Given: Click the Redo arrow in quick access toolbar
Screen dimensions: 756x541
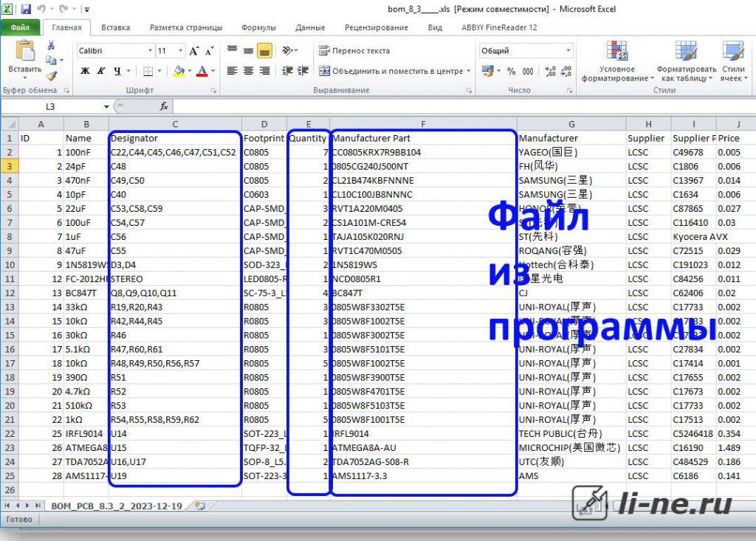Looking at the screenshot, I should point(63,9).
